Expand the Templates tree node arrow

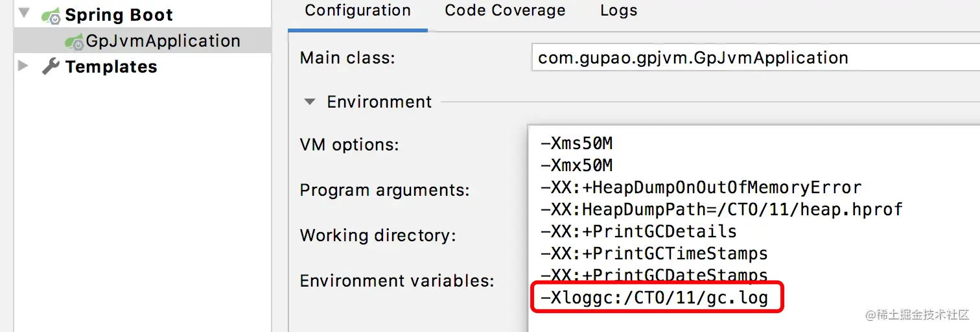click(24, 65)
